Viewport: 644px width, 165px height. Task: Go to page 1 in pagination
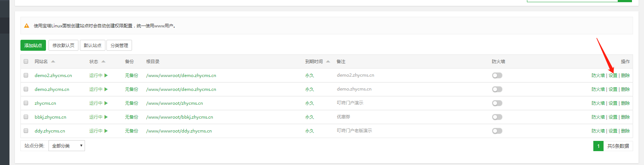coord(598,146)
